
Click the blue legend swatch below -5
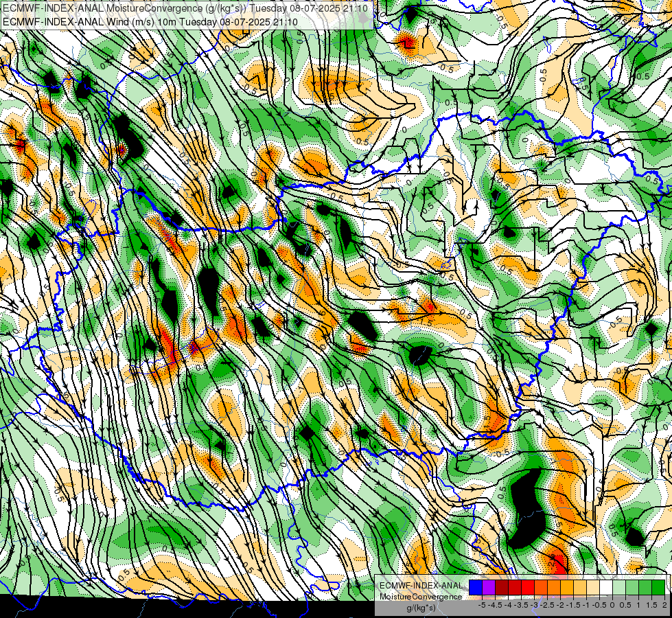476,588
